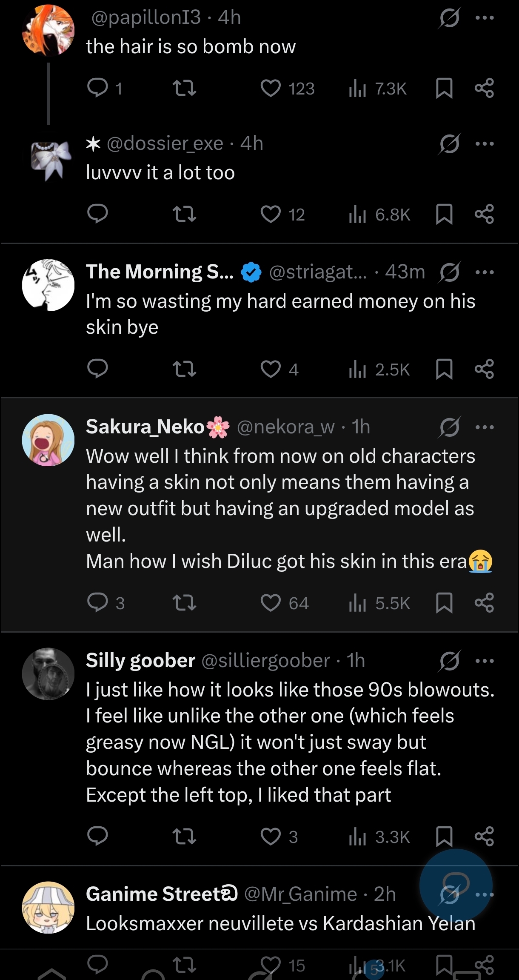This screenshot has height=980, width=519.
Task: Share dossier_exe's reply
Action: pyautogui.click(x=484, y=214)
